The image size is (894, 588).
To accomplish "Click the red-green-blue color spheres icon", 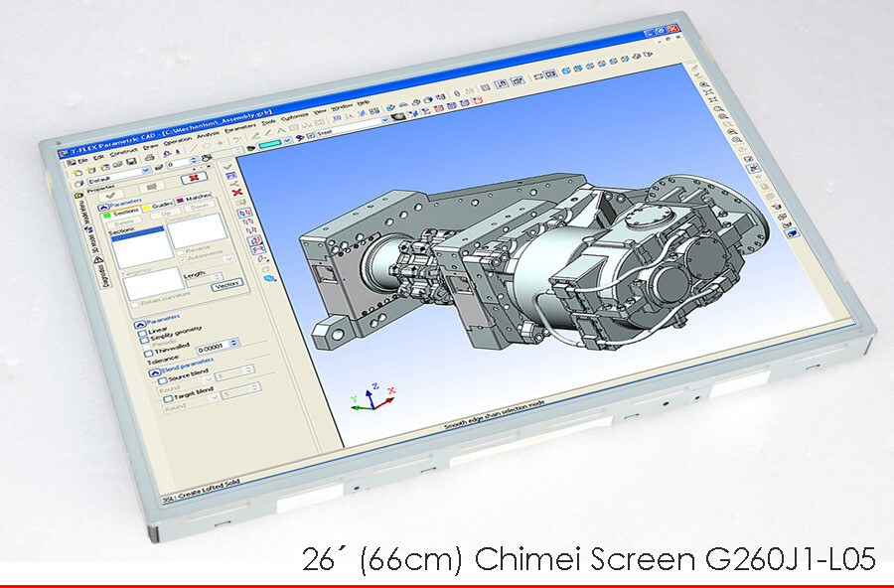I will [x=250, y=148].
